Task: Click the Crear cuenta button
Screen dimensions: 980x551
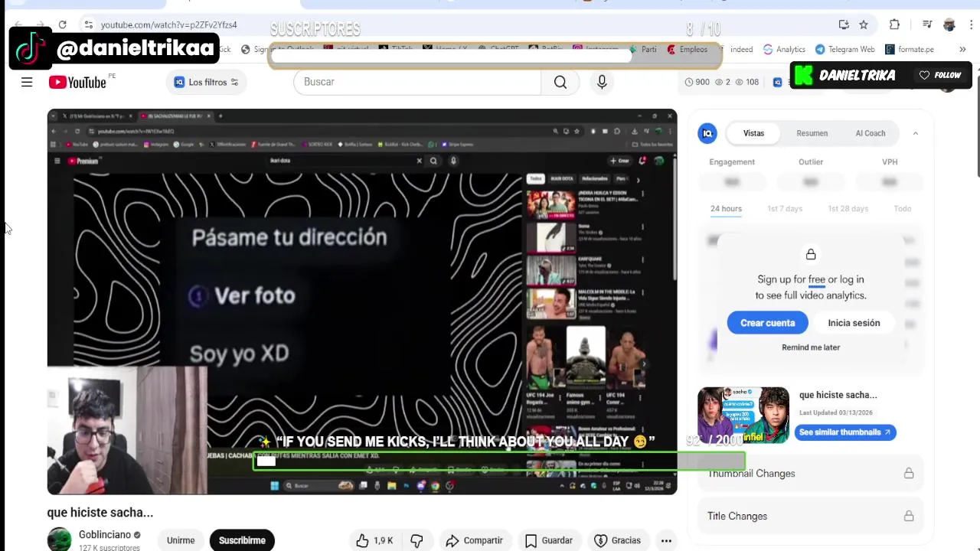Action: point(768,323)
